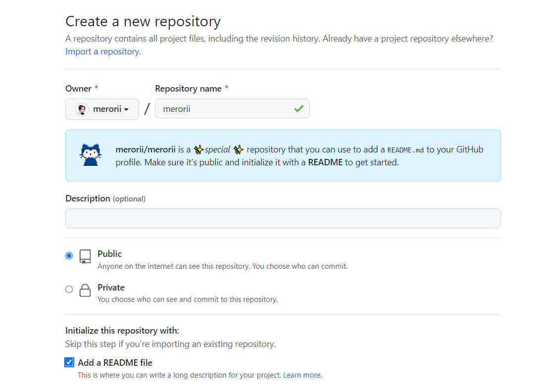Click the Description text field
Viewport: 537px width, 392px height.
tap(283, 218)
